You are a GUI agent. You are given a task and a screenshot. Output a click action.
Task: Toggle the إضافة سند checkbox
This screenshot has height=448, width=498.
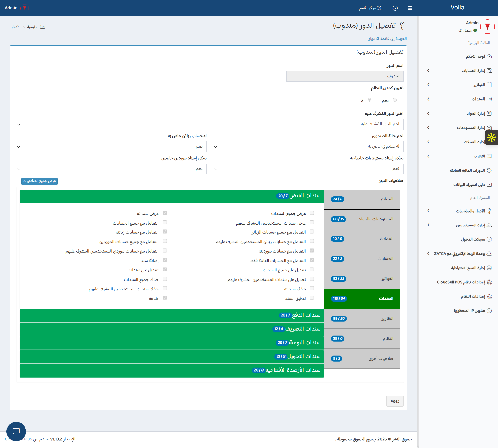pos(165,260)
